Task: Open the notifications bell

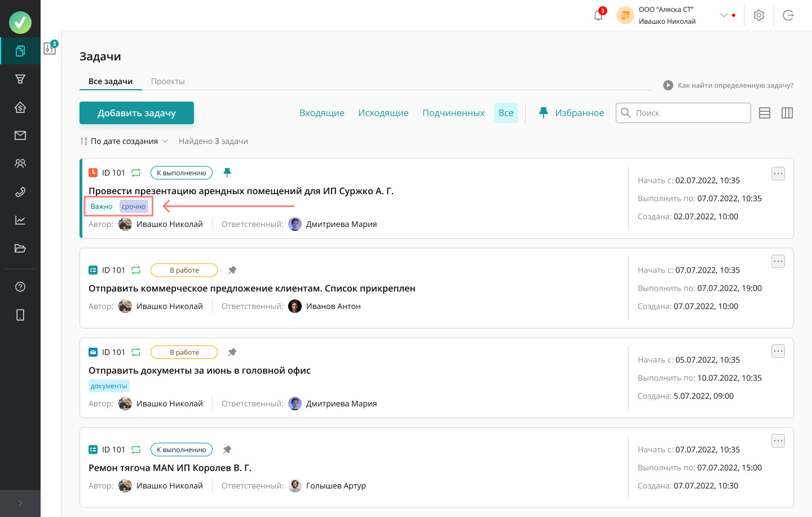Action: tap(598, 16)
